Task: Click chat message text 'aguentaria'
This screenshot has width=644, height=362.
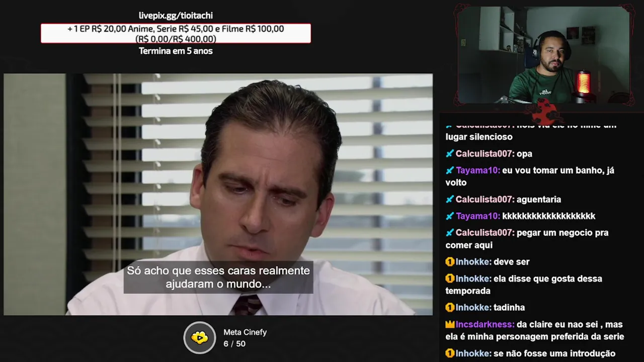Action: (539, 200)
